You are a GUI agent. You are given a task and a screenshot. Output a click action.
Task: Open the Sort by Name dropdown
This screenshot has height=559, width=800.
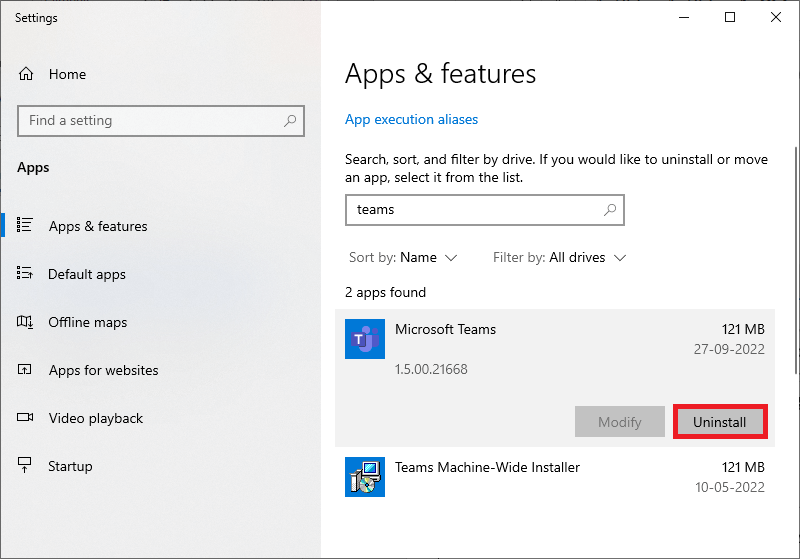point(403,258)
